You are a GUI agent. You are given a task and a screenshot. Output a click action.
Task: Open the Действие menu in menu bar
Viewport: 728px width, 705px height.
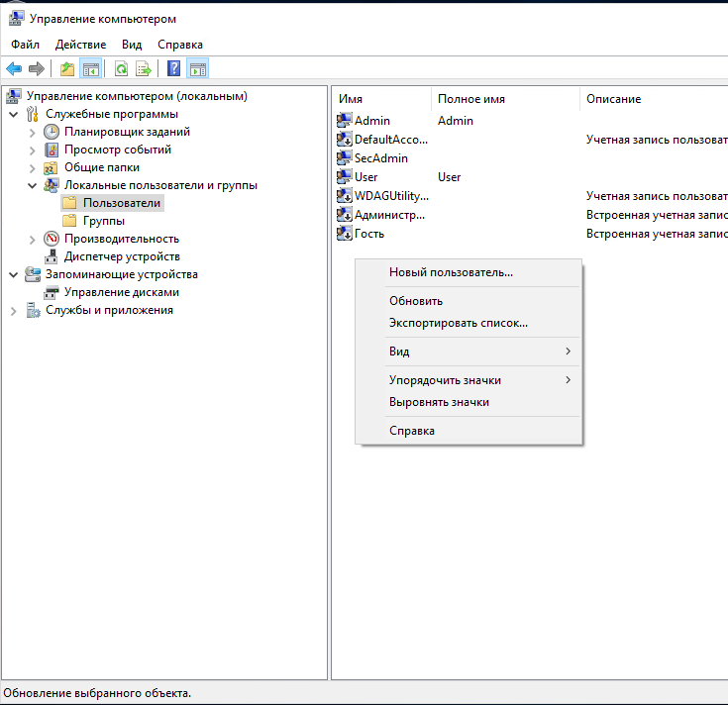point(80,45)
